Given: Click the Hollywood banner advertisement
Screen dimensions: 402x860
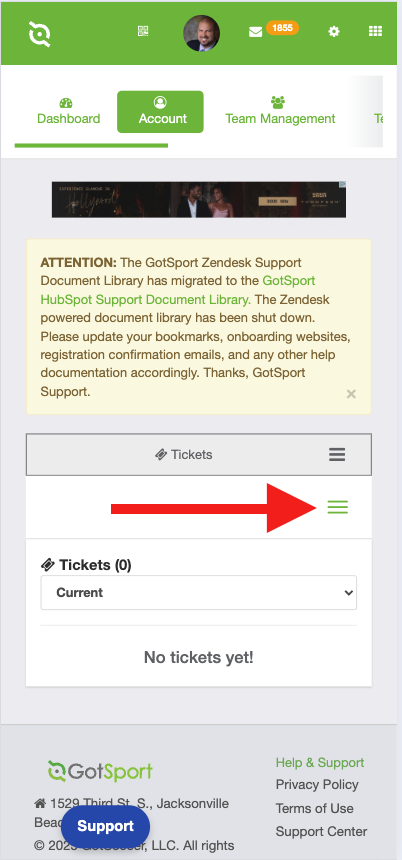Looking at the screenshot, I should [x=199, y=200].
